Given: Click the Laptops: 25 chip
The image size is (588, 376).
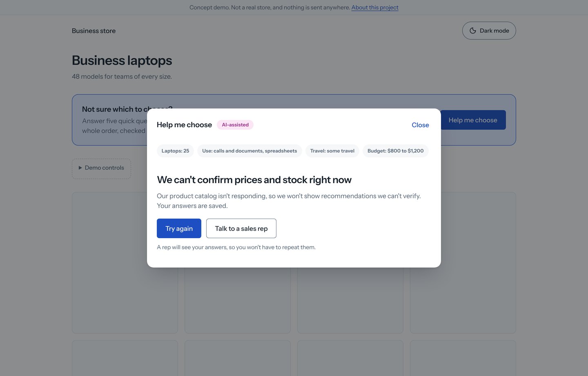Looking at the screenshot, I should coord(175,151).
